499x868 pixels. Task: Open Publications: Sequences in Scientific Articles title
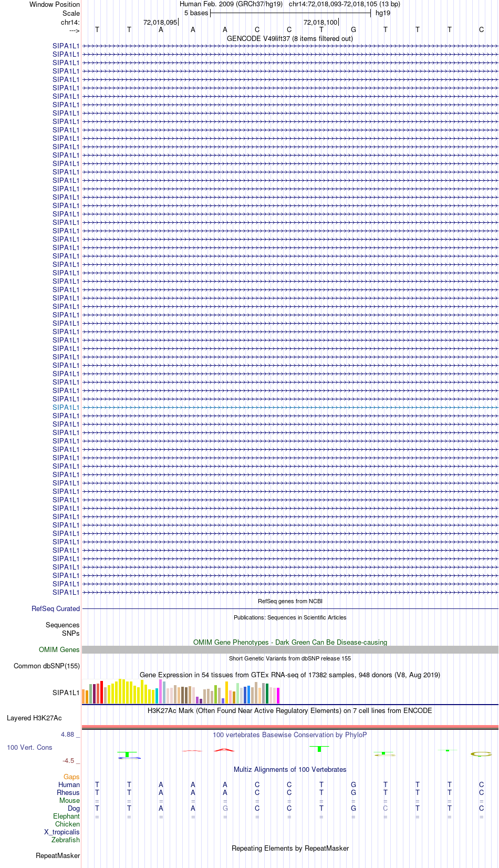(290, 617)
